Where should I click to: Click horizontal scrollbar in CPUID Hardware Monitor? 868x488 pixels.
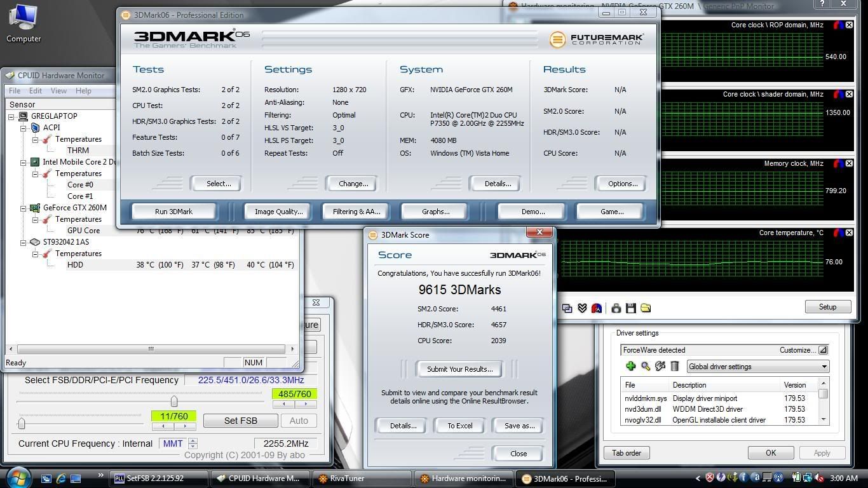coord(151,349)
